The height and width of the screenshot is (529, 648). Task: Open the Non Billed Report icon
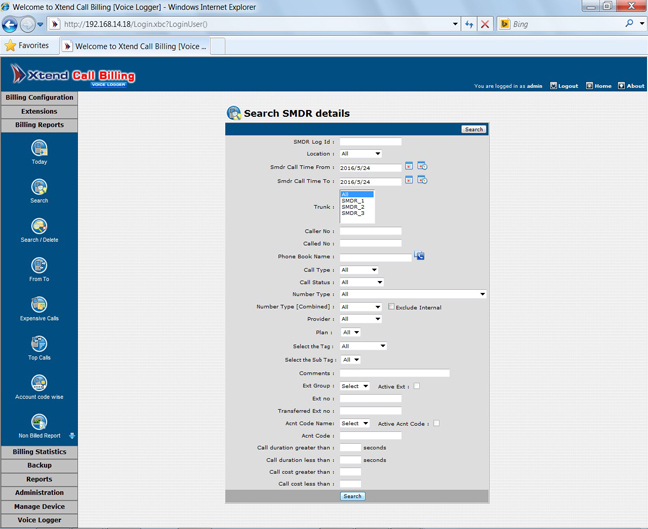pyautogui.click(x=39, y=422)
